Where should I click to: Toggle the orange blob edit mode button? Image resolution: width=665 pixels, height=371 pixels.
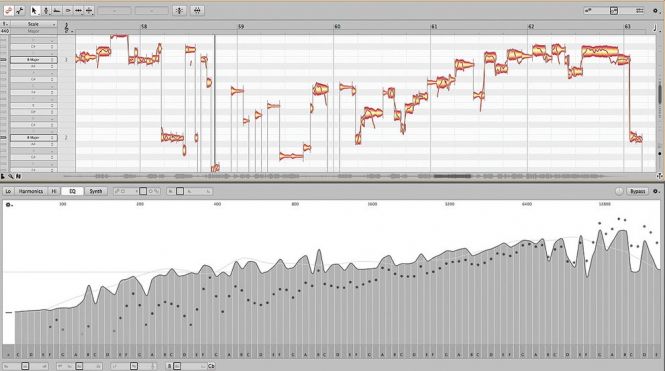pos(8,11)
